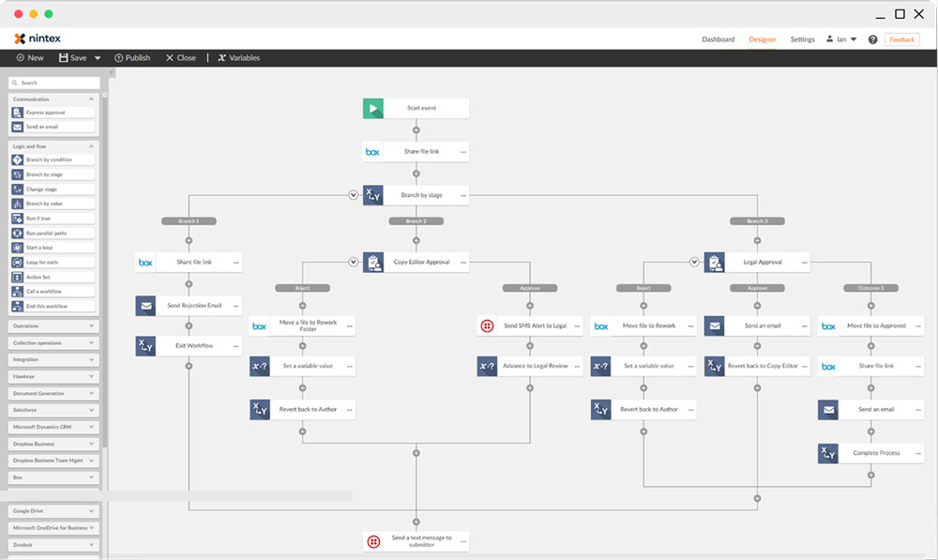Click the Send an email icon in sidebar

[16, 126]
